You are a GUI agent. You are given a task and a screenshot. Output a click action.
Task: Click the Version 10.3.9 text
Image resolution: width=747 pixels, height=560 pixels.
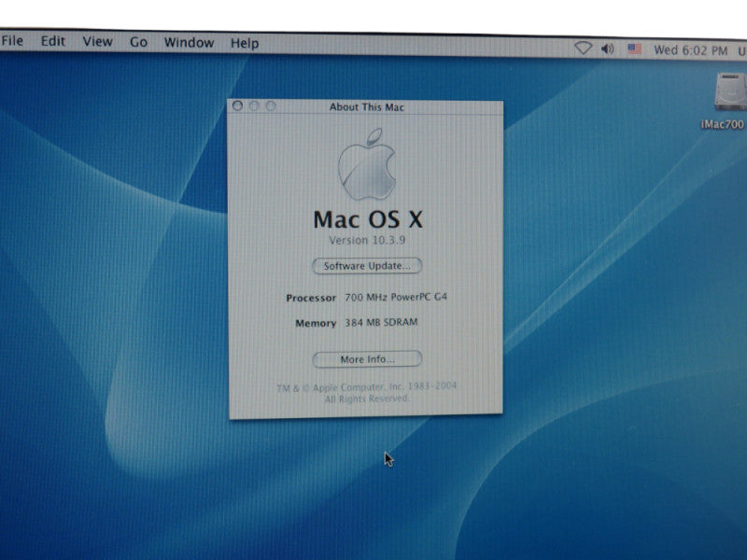coord(367,241)
